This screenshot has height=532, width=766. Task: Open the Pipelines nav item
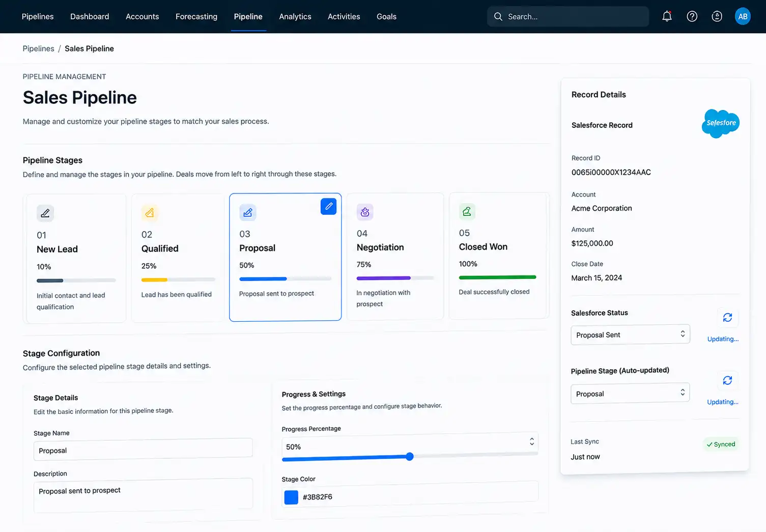38,16
